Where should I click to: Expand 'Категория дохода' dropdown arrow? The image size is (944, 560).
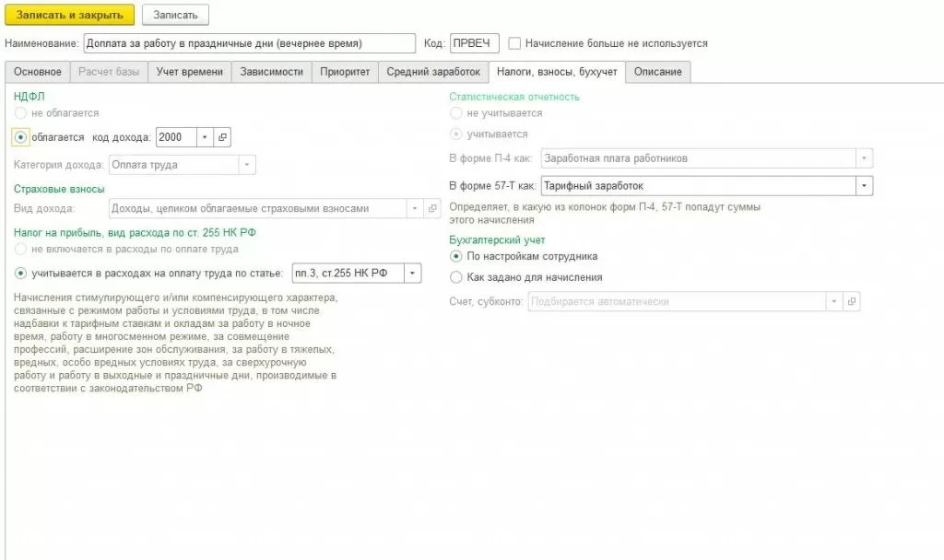(x=247, y=165)
